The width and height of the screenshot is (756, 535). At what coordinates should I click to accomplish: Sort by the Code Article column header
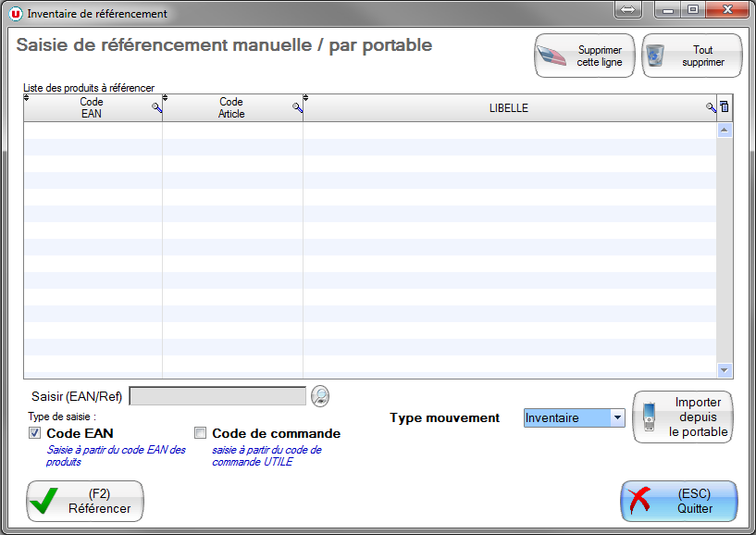click(x=230, y=108)
